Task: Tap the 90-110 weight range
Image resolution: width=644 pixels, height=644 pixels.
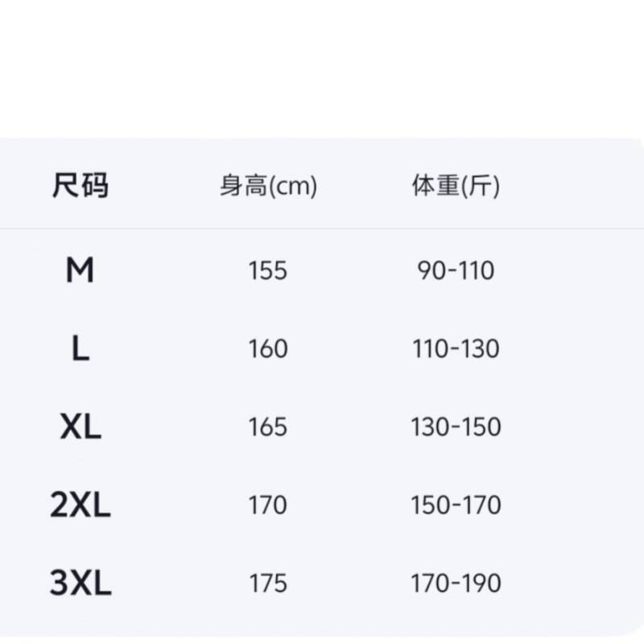Action: click(456, 270)
